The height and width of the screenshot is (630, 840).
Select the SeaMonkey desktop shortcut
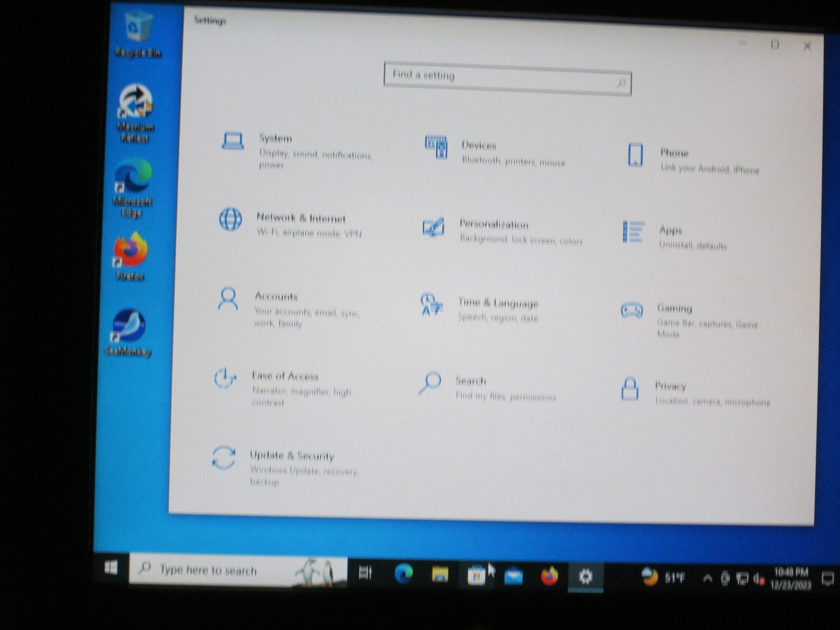(x=128, y=333)
